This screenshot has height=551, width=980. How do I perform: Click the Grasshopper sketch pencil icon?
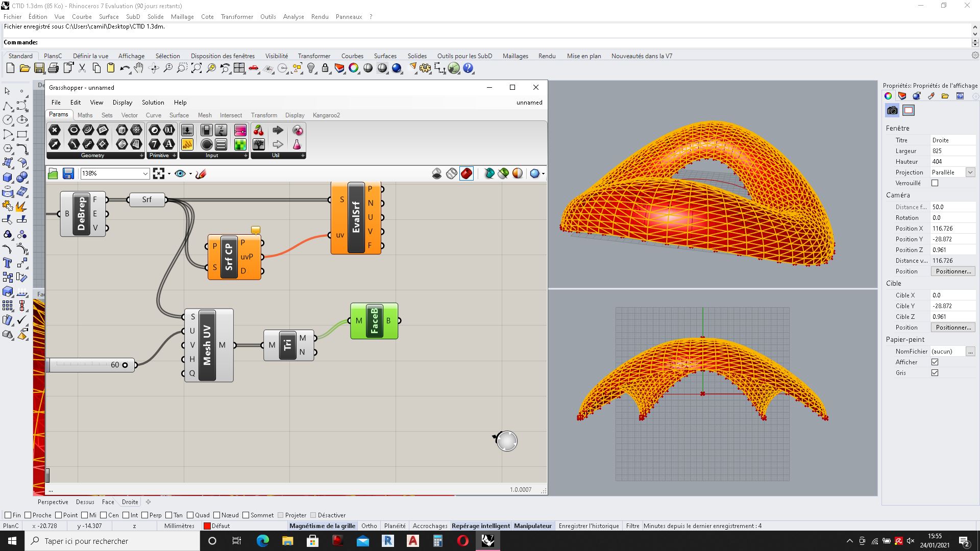click(201, 174)
